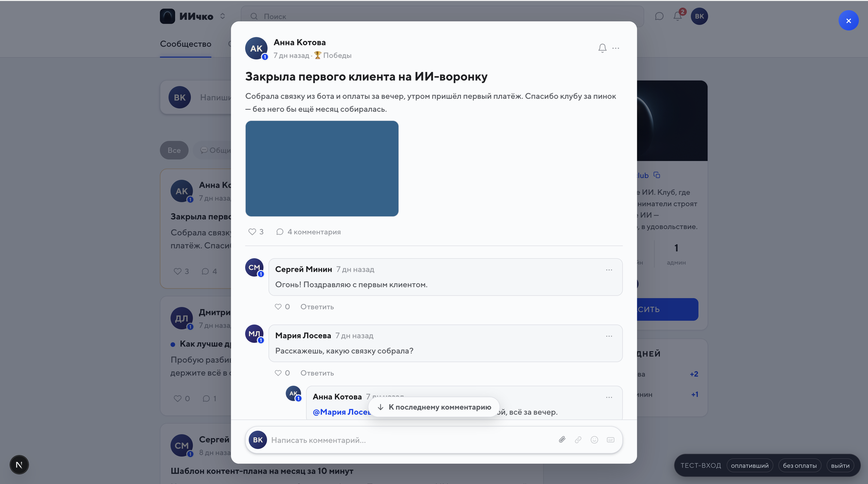Screen dimensions: 868x484
Task: Click the '+1' score in the sidebar leaderboard
Action: [694, 395]
